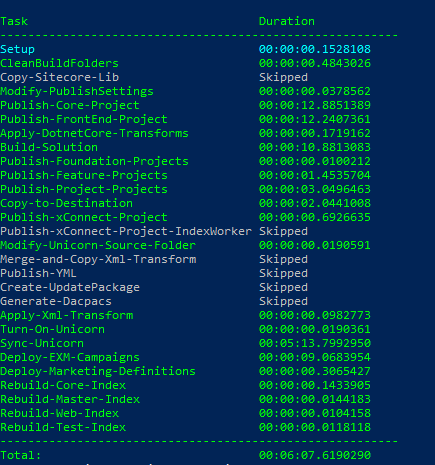Select the CleanBuildFolders task text
This screenshot has width=435, height=465.
[x=59, y=63]
